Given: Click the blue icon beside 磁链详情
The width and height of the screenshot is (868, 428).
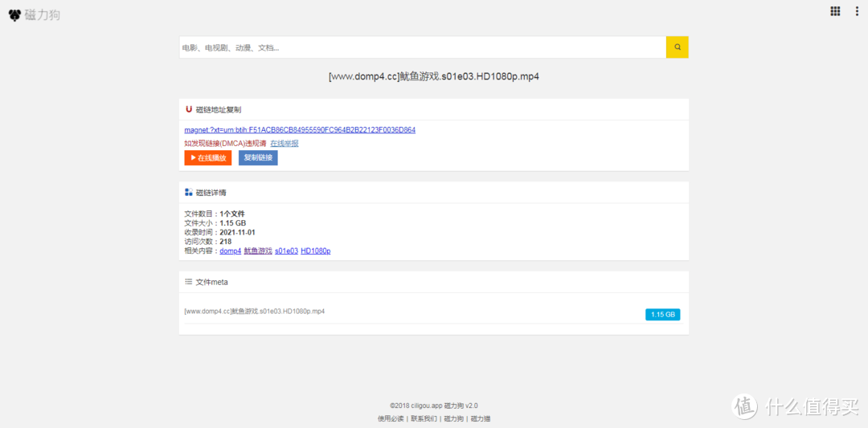Looking at the screenshot, I should pos(189,193).
